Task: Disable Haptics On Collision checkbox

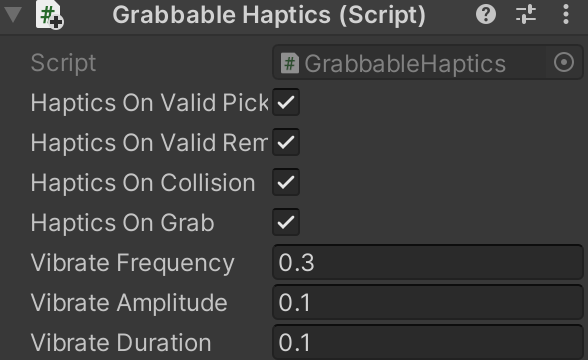Action: pyautogui.click(x=286, y=182)
